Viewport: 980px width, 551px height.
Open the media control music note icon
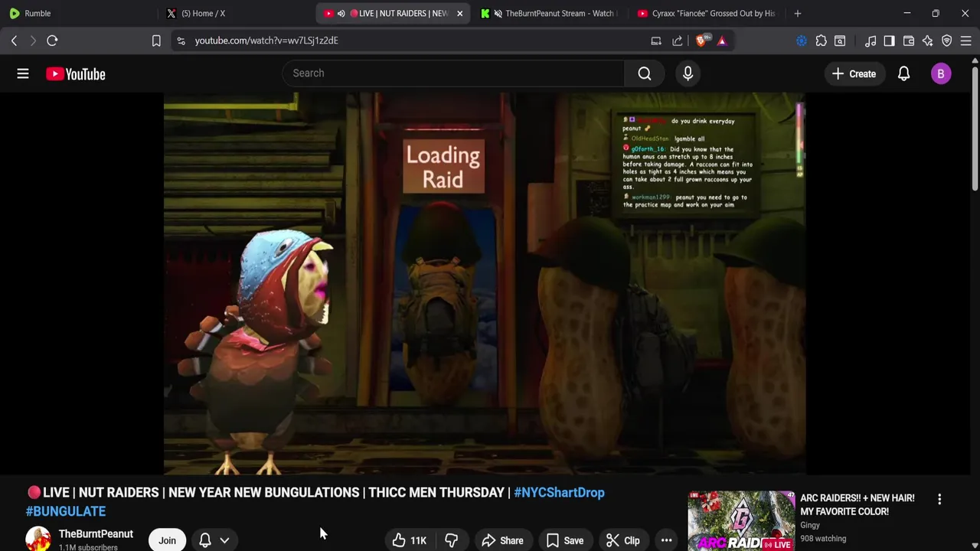tap(871, 41)
